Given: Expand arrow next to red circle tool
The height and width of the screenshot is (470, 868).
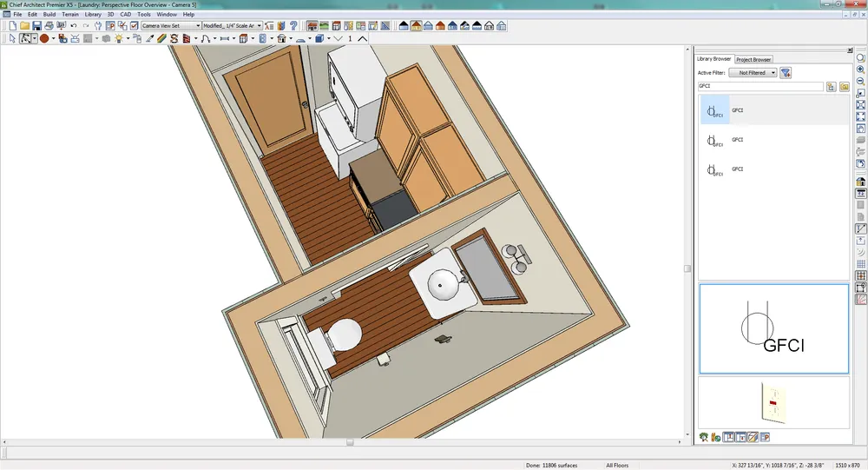Looking at the screenshot, I should 53,39.
